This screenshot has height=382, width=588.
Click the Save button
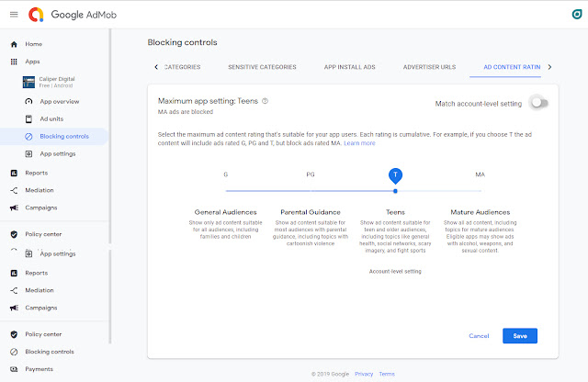click(520, 336)
